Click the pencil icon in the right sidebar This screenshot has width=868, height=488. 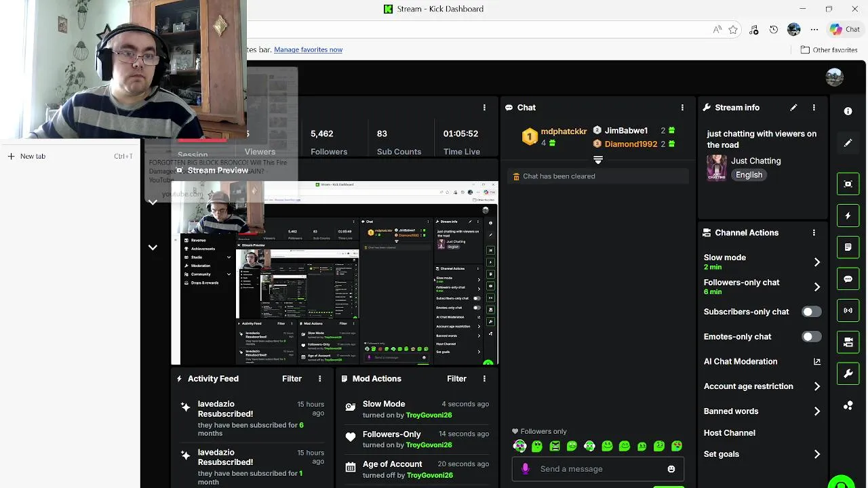pos(848,143)
